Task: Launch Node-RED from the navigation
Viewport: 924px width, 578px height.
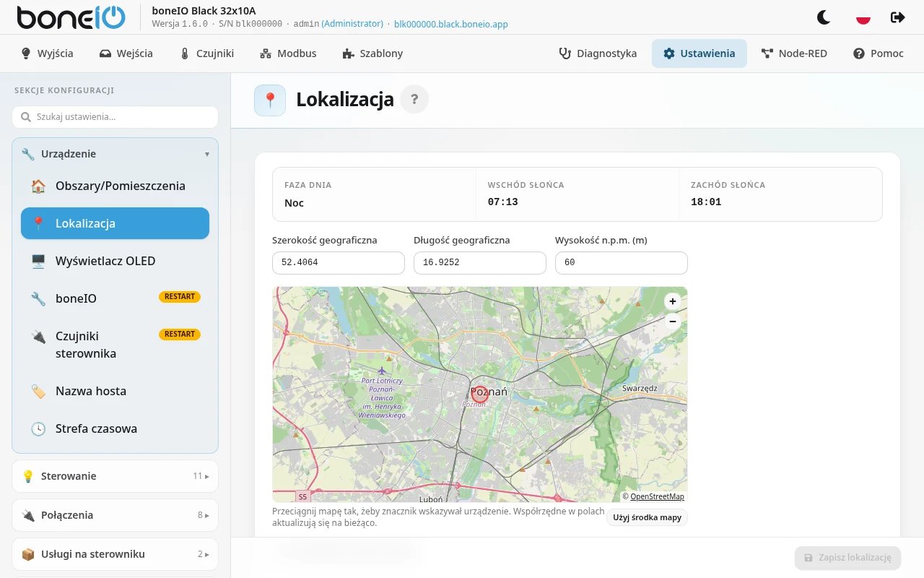Action: coord(794,53)
